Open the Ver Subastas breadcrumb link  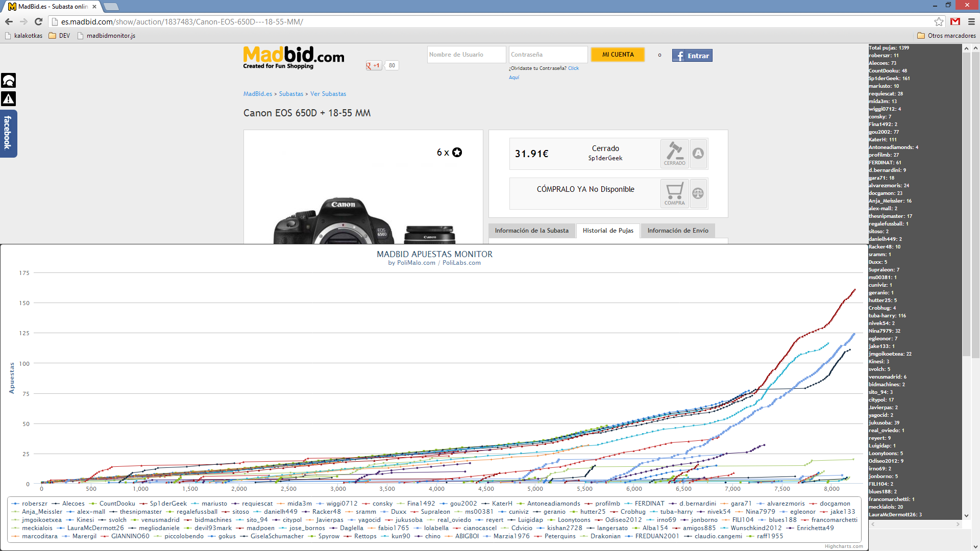328,94
